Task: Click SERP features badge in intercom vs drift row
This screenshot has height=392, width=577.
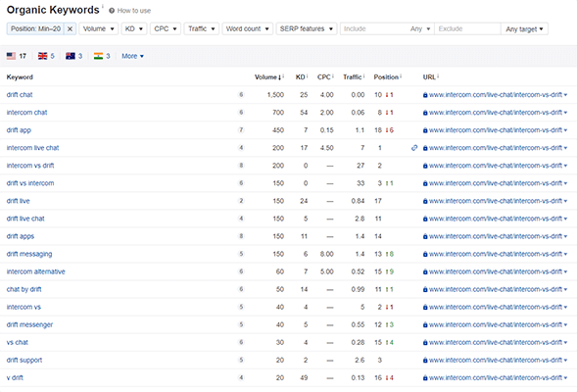Action: pos(241,166)
